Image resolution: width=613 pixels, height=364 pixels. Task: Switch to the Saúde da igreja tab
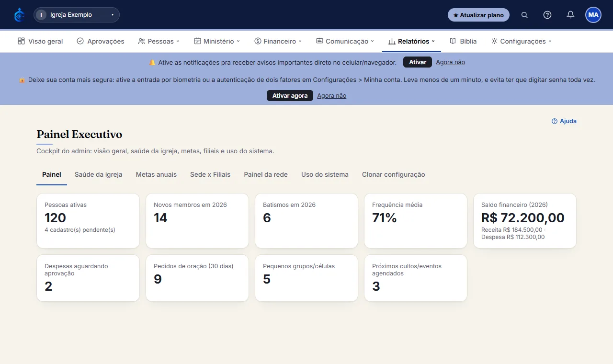[98, 174]
